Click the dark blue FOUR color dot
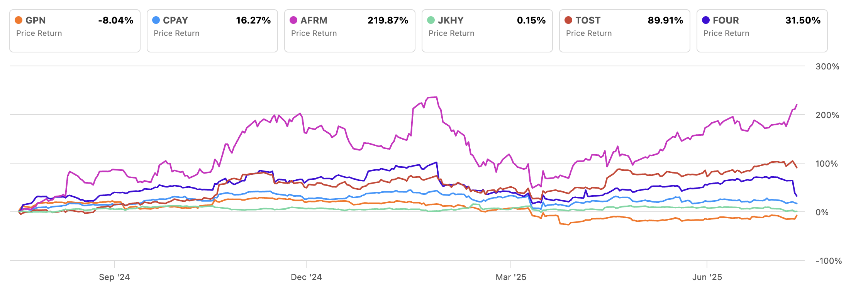868x297 pixels. 706,20
